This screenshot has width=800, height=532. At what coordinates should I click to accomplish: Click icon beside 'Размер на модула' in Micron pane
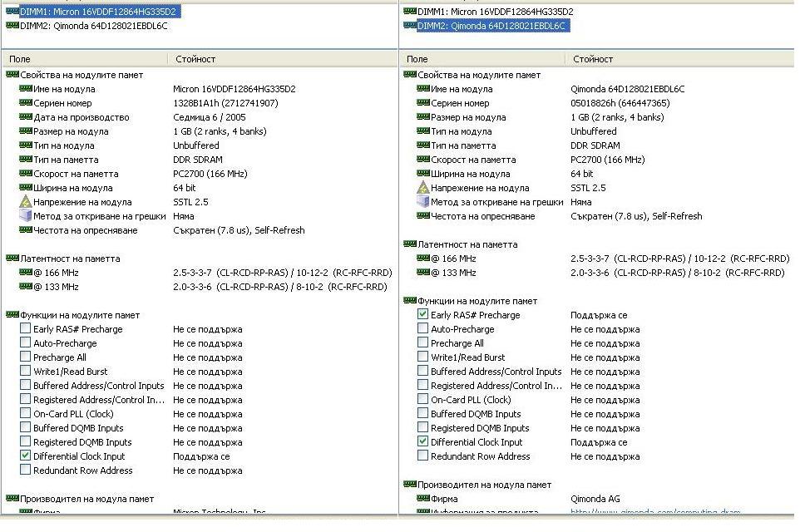pyautogui.click(x=26, y=131)
